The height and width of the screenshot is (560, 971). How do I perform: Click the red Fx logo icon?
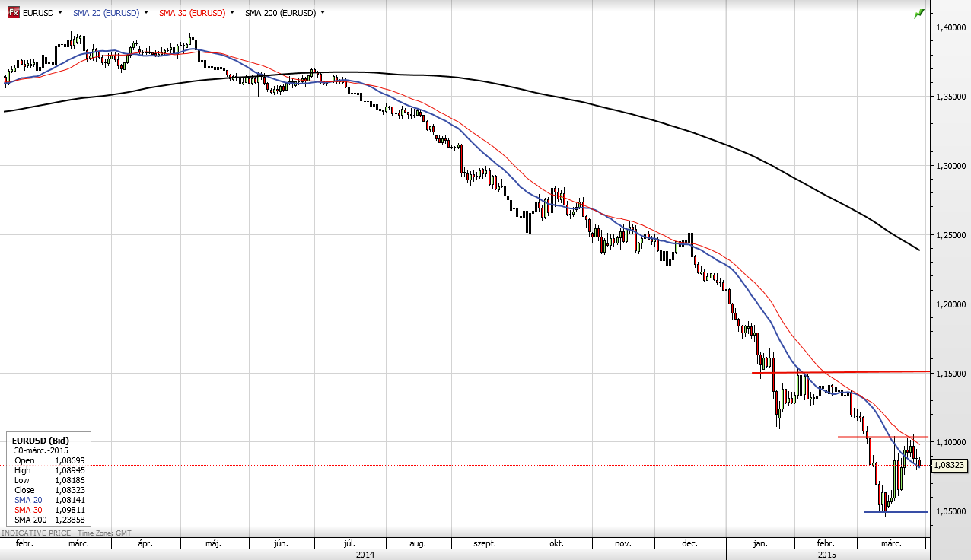tap(14, 13)
